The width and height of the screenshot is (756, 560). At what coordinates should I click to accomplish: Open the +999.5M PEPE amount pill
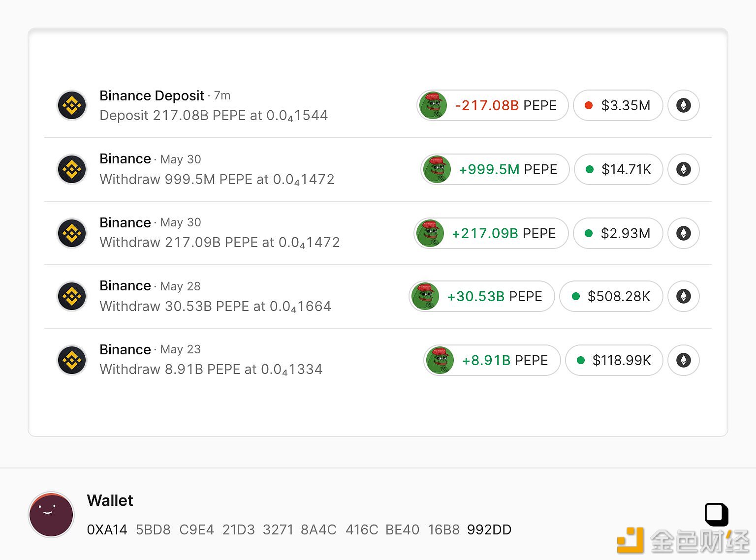(495, 169)
